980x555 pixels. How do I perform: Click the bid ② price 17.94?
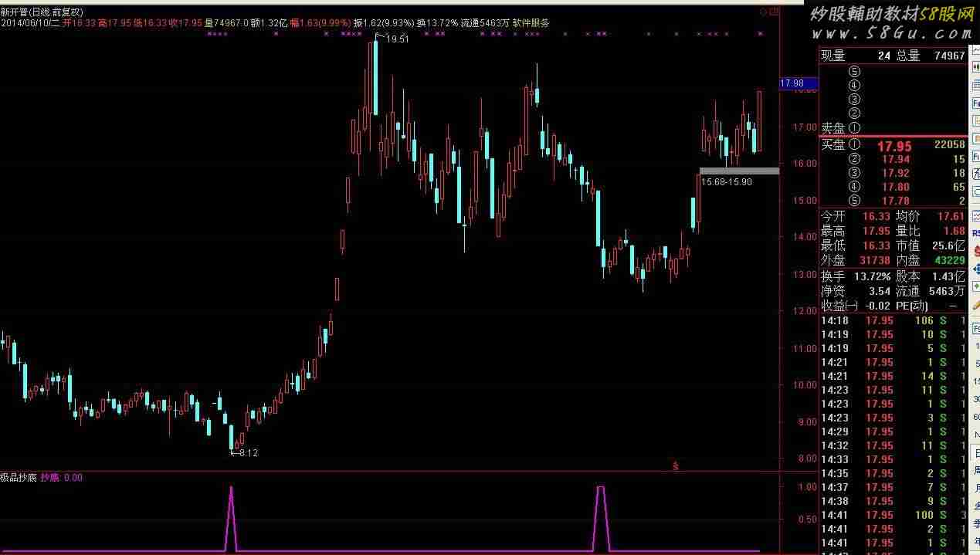pyautogui.click(x=895, y=160)
